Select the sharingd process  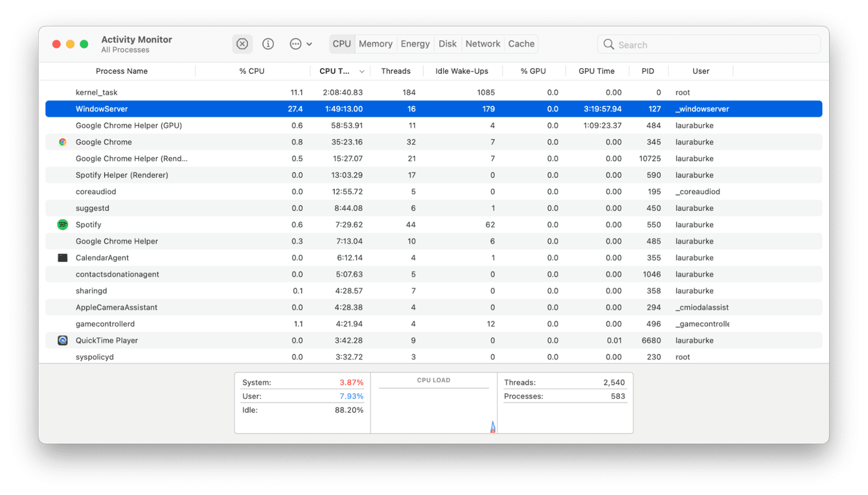coord(91,291)
